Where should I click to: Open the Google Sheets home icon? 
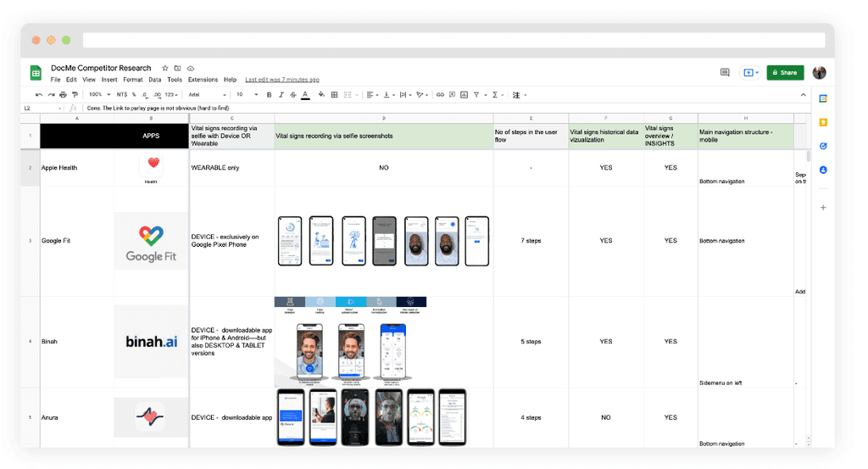point(36,73)
